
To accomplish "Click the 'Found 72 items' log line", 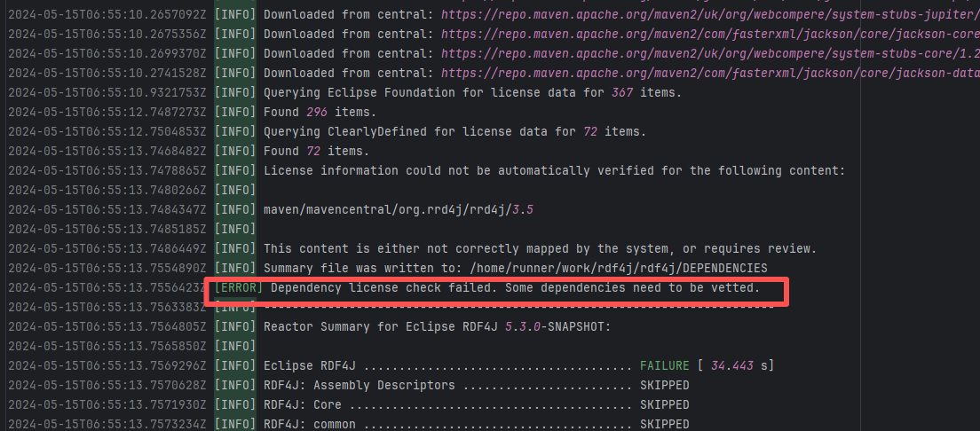I will pyautogui.click(x=316, y=151).
